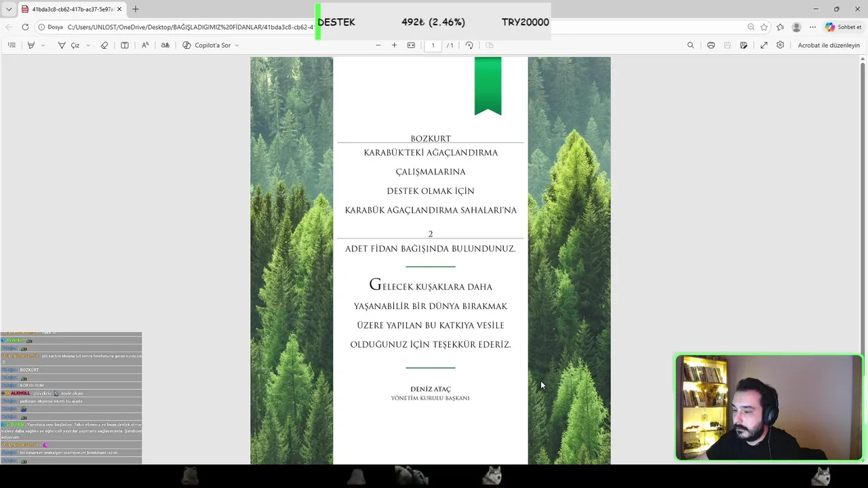868x488 pixels.
Task: Click the page number input field
Action: click(x=433, y=45)
